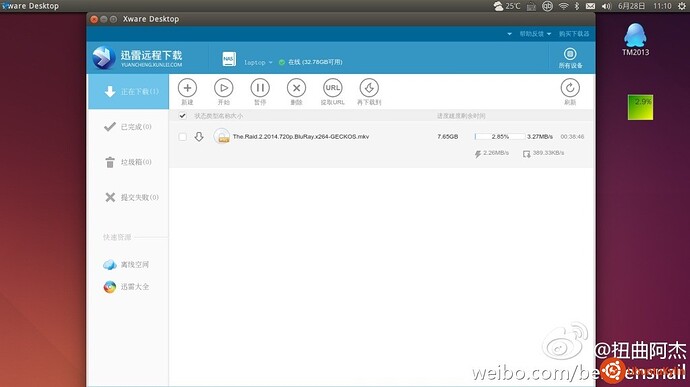This screenshot has height=387, width=690.
Task: Open TM2013 desktop shortcut
Action: (635, 40)
